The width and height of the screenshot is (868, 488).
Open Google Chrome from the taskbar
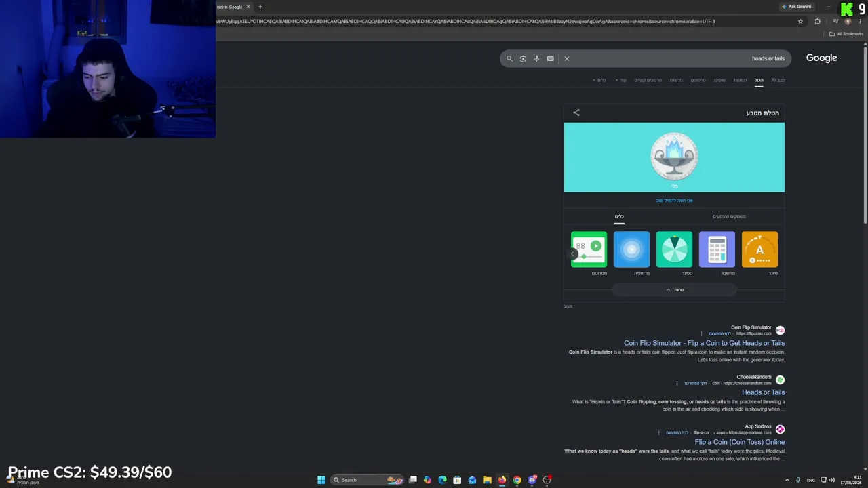click(x=517, y=480)
